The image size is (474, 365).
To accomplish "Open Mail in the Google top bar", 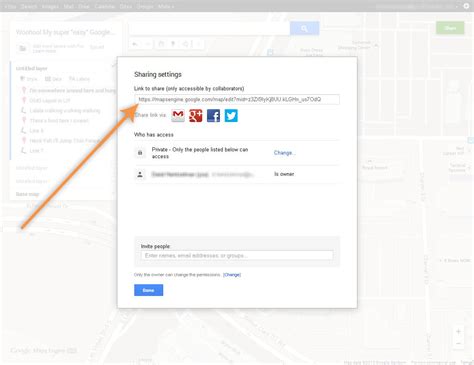I will coord(69,6).
